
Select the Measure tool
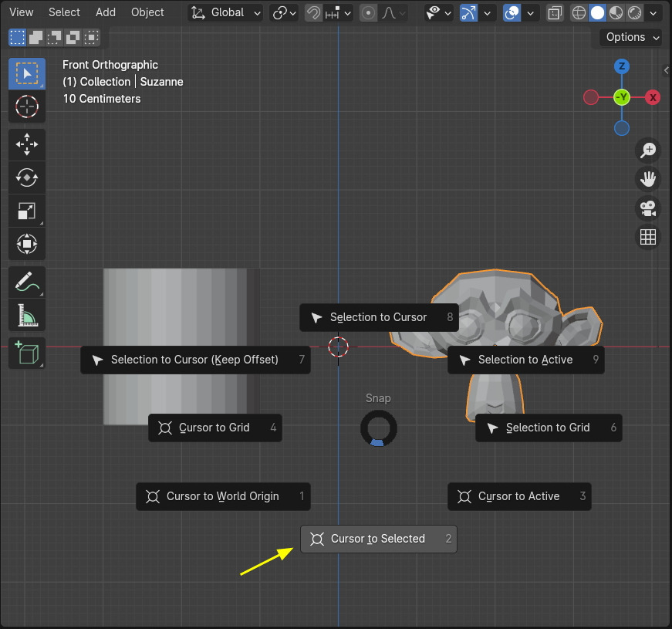pyautogui.click(x=27, y=315)
